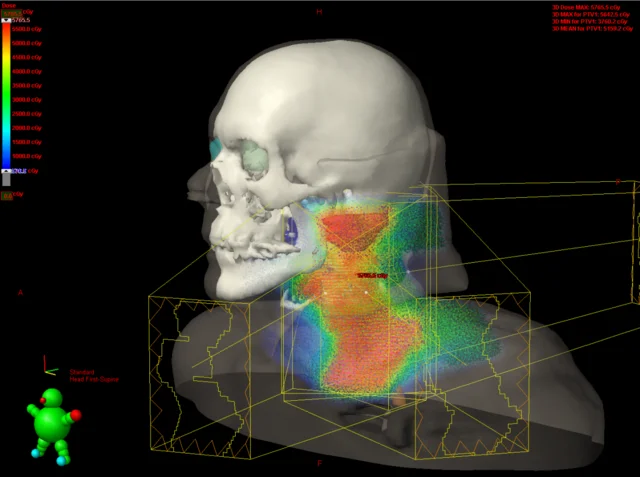Select the 4500.0 cGy scale label

pos(27,58)
